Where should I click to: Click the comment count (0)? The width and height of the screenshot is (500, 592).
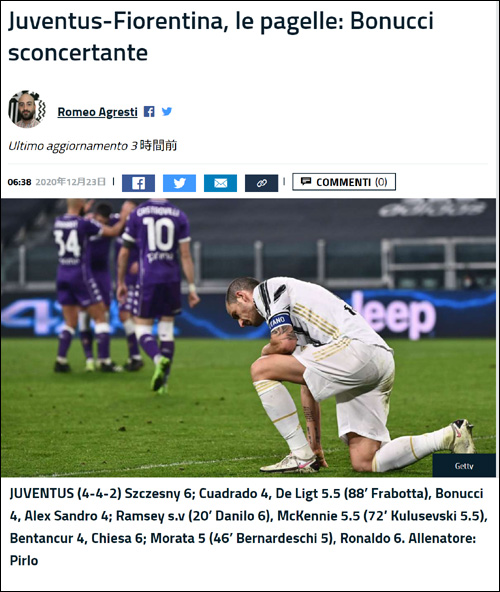pyautogui.click(x=381, y=182)
